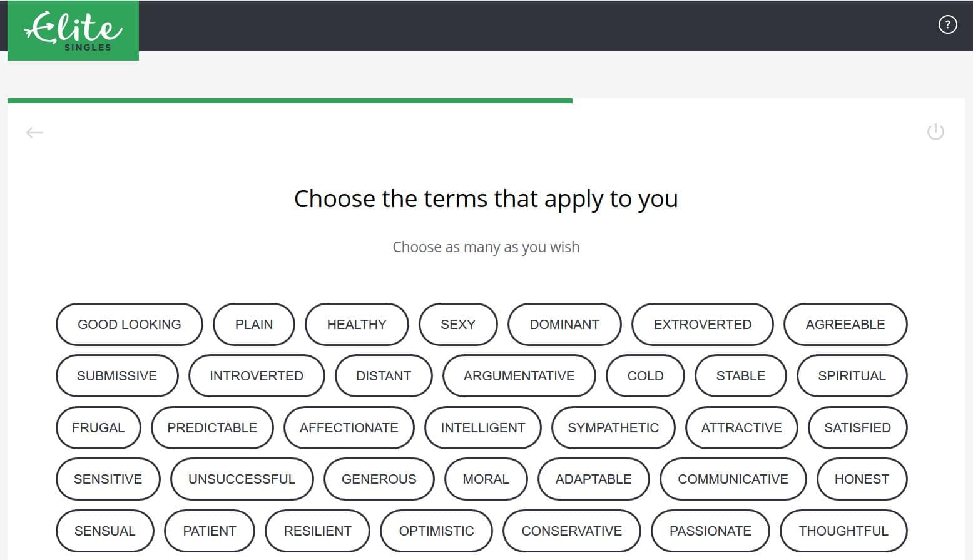Pick the PASSIONATE trait
Viewport: 973px width, 560px height.
710,531
